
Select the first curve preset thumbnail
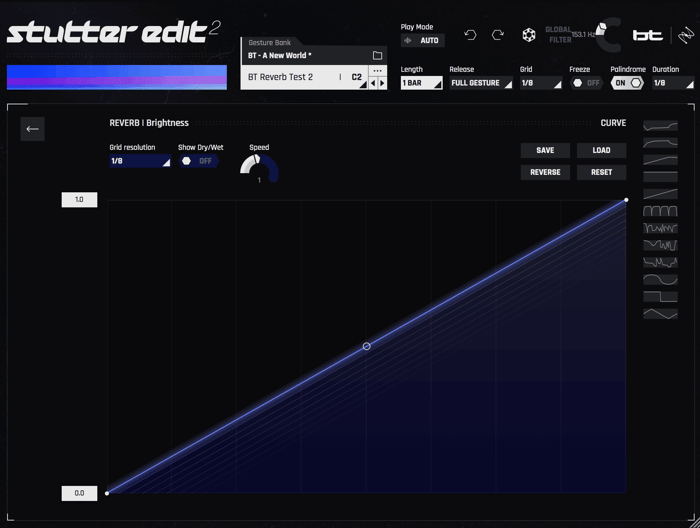click(660, 126)
